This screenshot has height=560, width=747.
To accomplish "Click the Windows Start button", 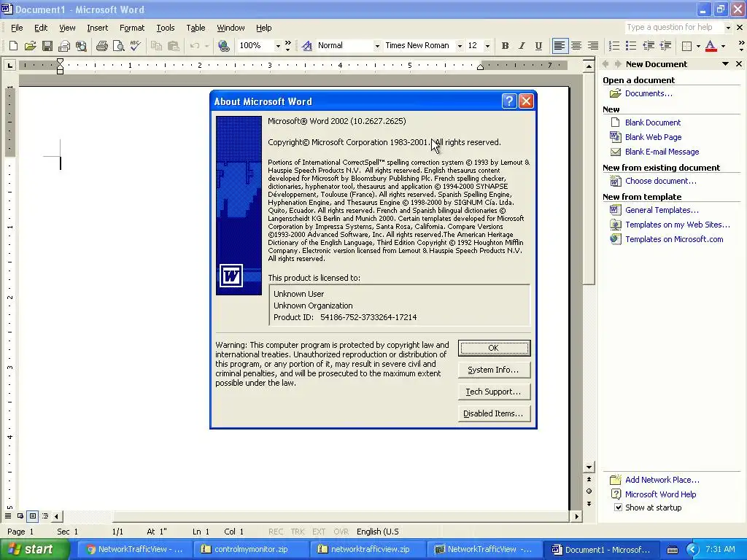I will click(x=34, y=549).
